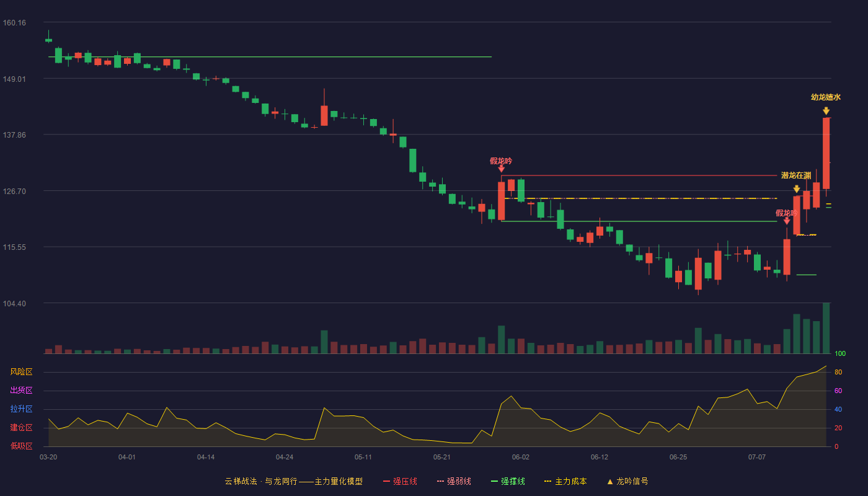Image resolution: width=868 pixels, height=496 pixels.
Task: Click the yellow dashed 主力成本 line
Action: (x=640, y=198)
